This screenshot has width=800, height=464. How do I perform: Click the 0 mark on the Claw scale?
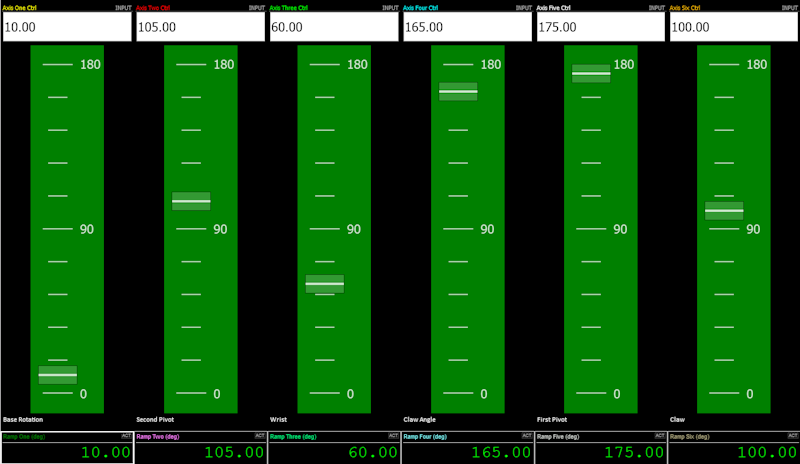(x=749, y=394)
